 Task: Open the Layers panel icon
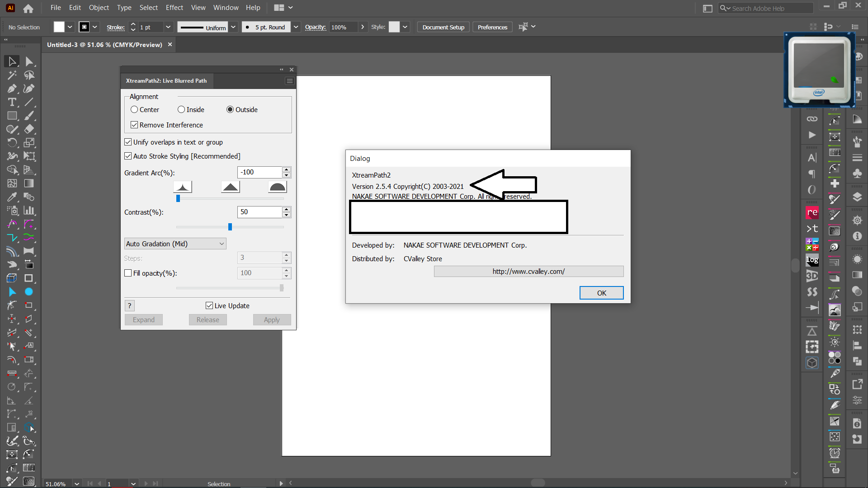[x=857, y=197]
